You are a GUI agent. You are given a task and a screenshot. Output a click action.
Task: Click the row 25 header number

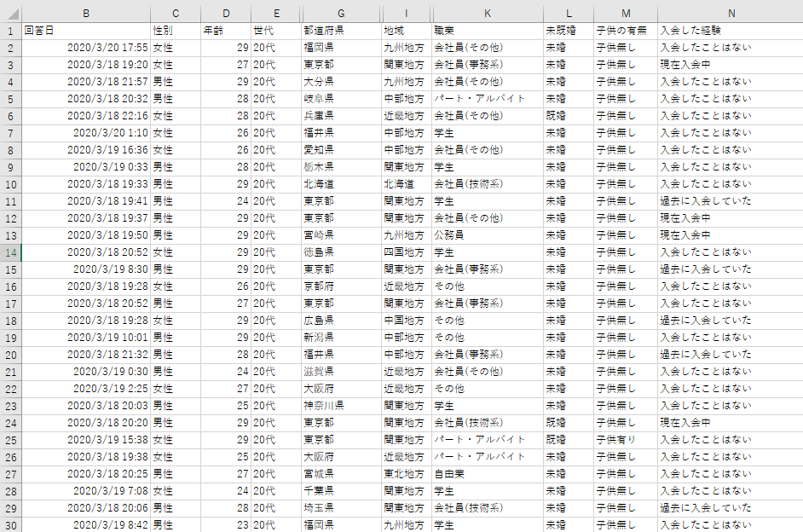pos(10,440)
